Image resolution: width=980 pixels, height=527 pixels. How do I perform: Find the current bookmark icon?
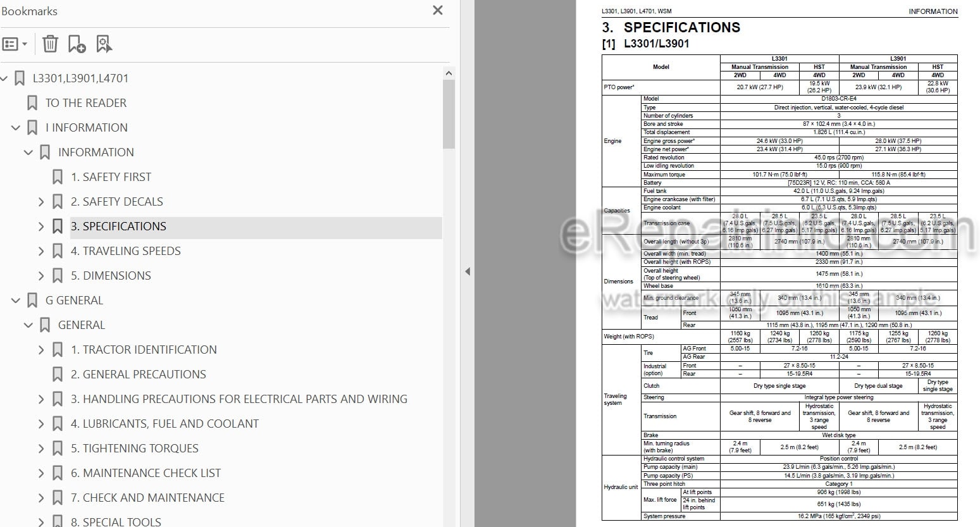104,44
